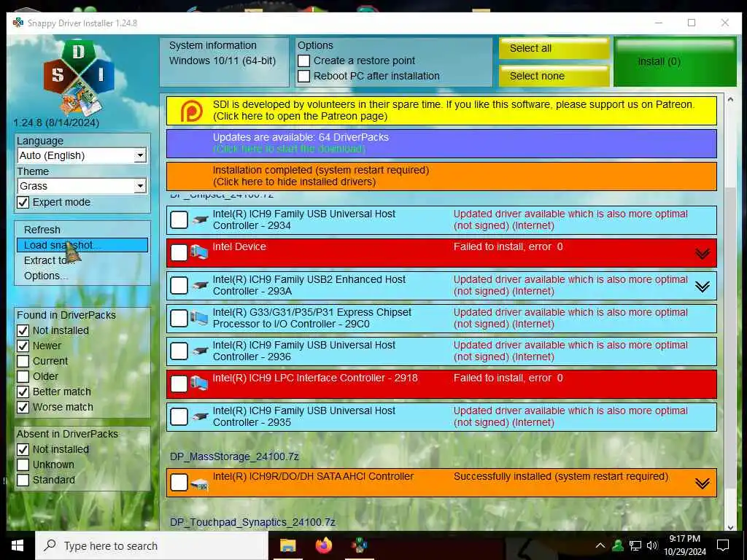Select the ICH9 USB Controller 2934 driver checkbox

click(179, 220)
